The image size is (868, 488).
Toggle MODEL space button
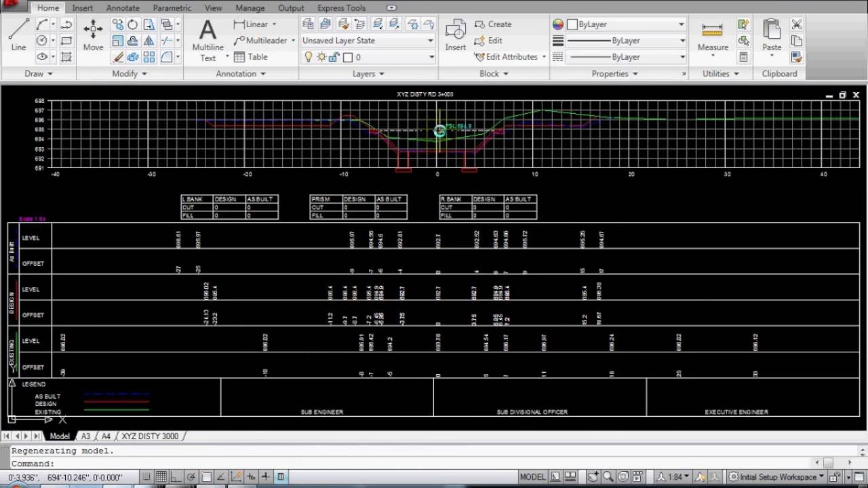click(x=532, y=477)
